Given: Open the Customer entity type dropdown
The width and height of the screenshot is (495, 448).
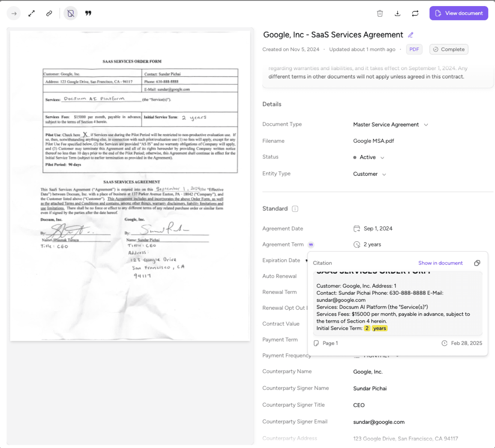Looking at the screenshot, I should pyautogui.click(x=370, y=174).
